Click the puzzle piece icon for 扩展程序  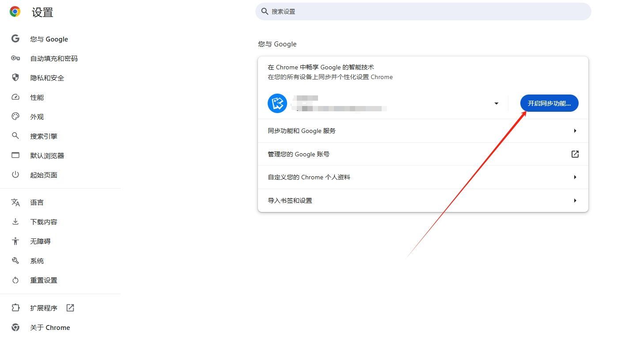pos(15,308)
